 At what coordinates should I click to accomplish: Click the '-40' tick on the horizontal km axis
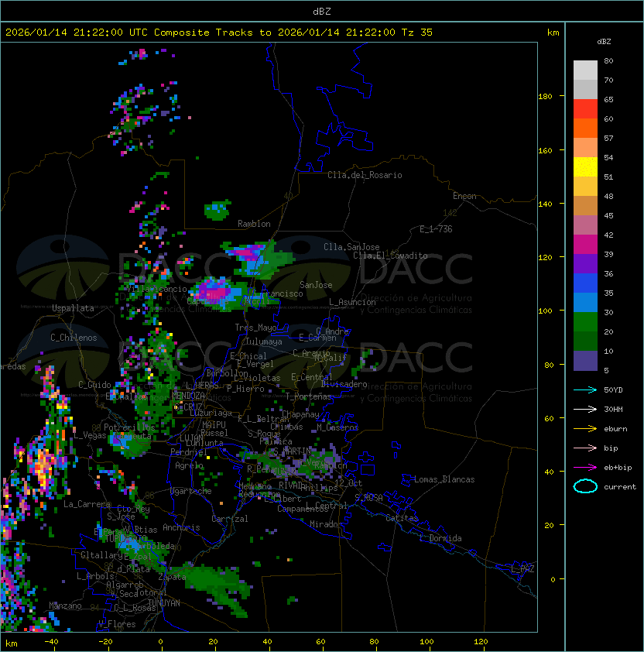click(x=51, y=642)
